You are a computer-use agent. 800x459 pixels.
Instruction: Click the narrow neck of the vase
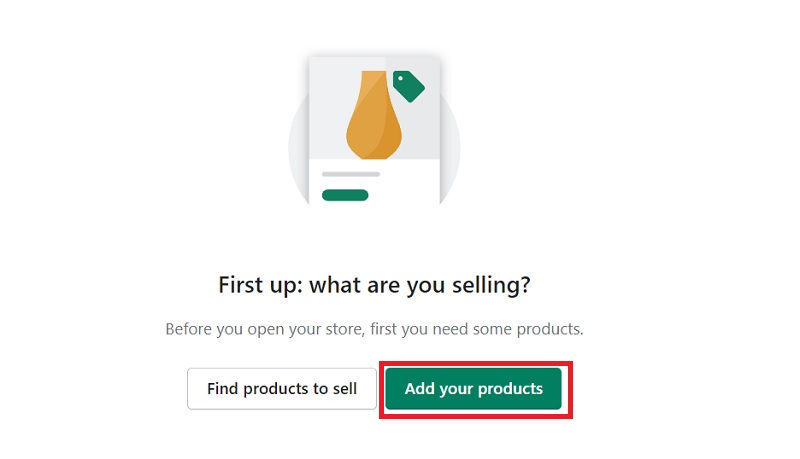374,83
